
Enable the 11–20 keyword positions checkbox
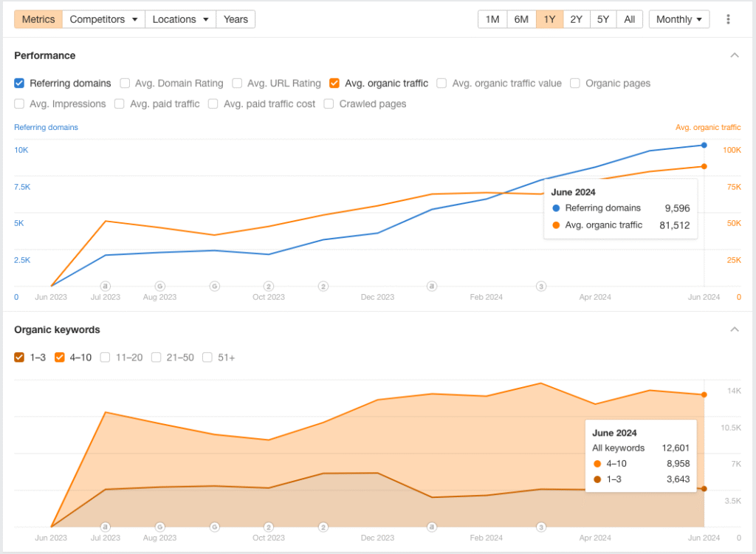106,358
